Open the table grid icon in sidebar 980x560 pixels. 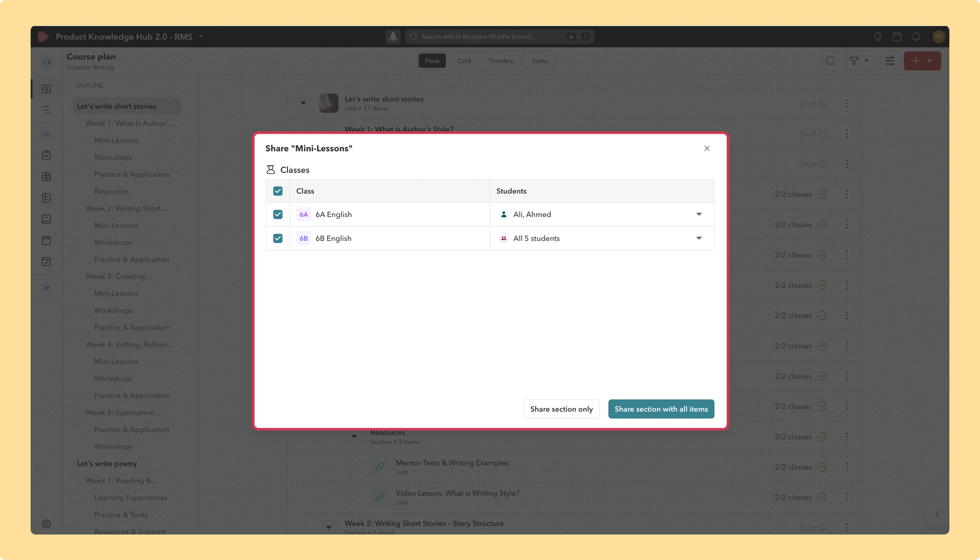tap(46, 177)
